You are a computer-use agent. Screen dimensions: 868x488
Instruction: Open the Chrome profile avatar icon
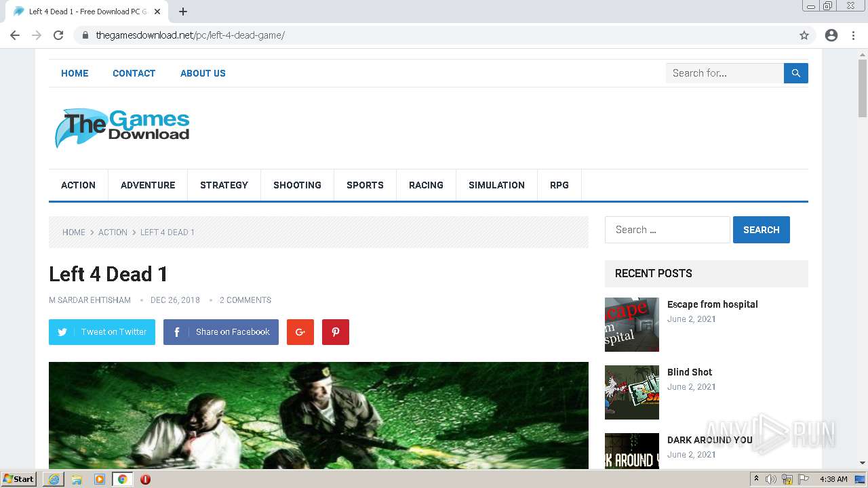tap(831, 35)
